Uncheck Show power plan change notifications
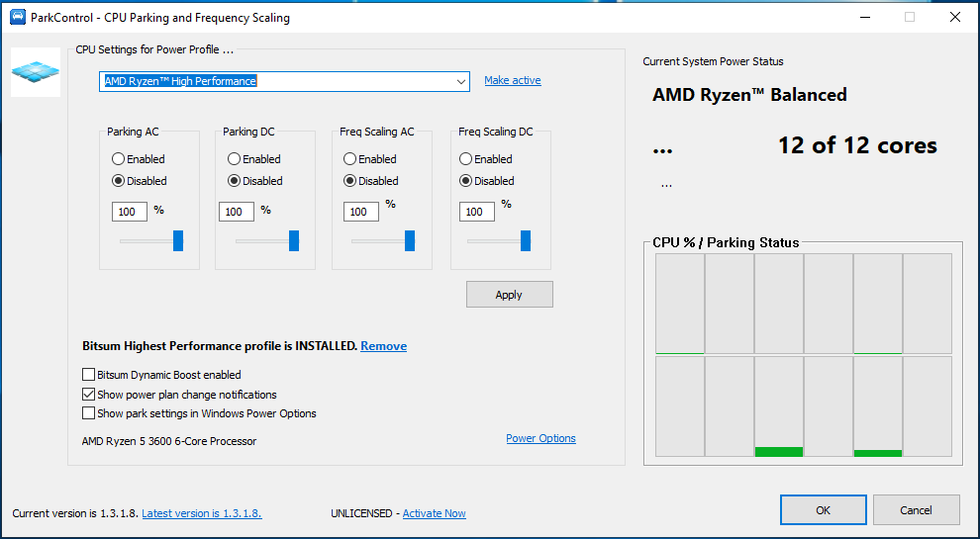980x539 pixels. coord(89,395)
